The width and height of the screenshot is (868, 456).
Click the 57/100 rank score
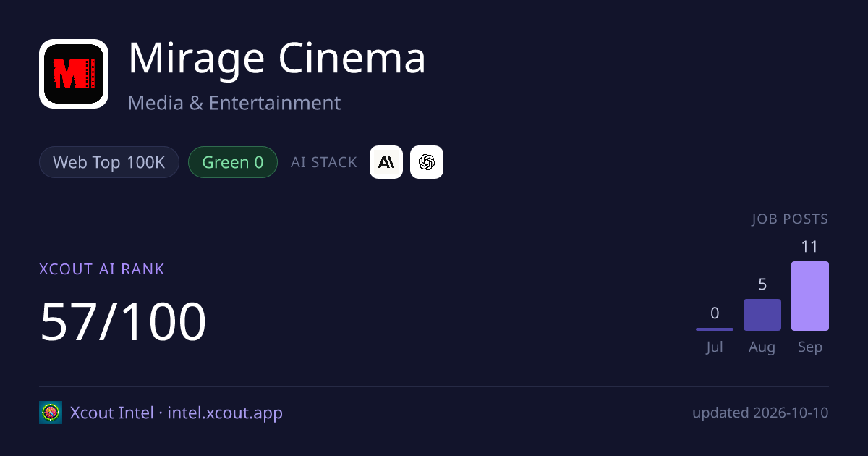tap(123, 321)
